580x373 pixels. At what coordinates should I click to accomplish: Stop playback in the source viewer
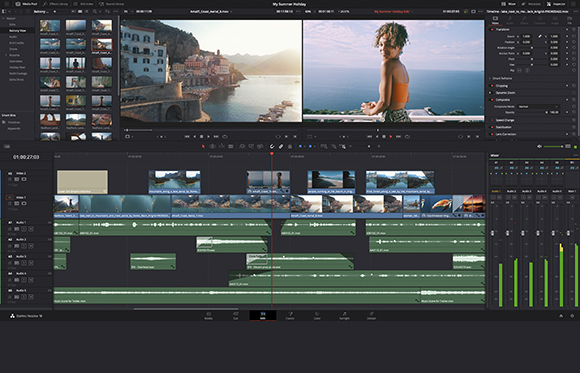[x=202, y=137]
